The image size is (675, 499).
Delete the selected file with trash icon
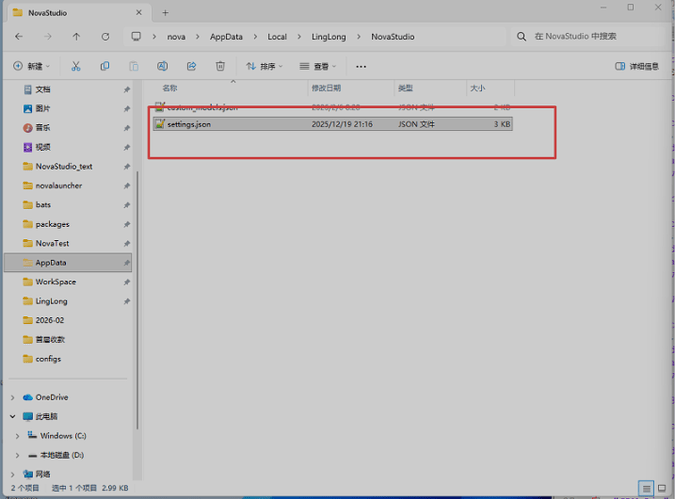tap(220, 66)
